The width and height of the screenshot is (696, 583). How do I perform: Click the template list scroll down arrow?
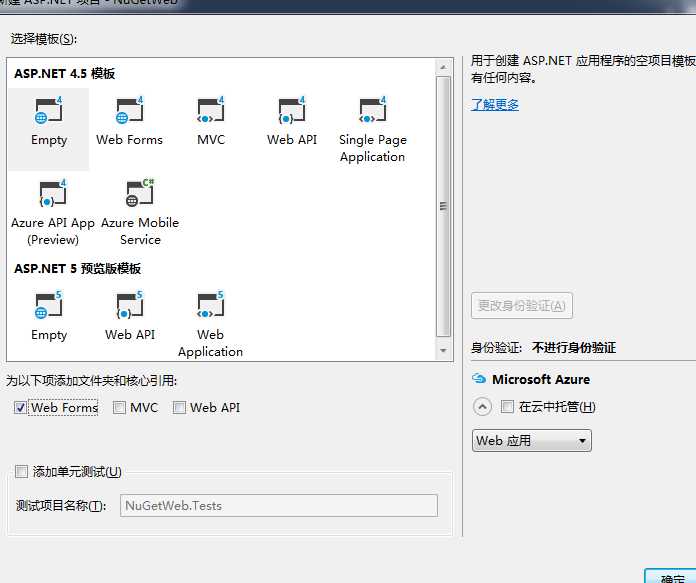[443, 351]
